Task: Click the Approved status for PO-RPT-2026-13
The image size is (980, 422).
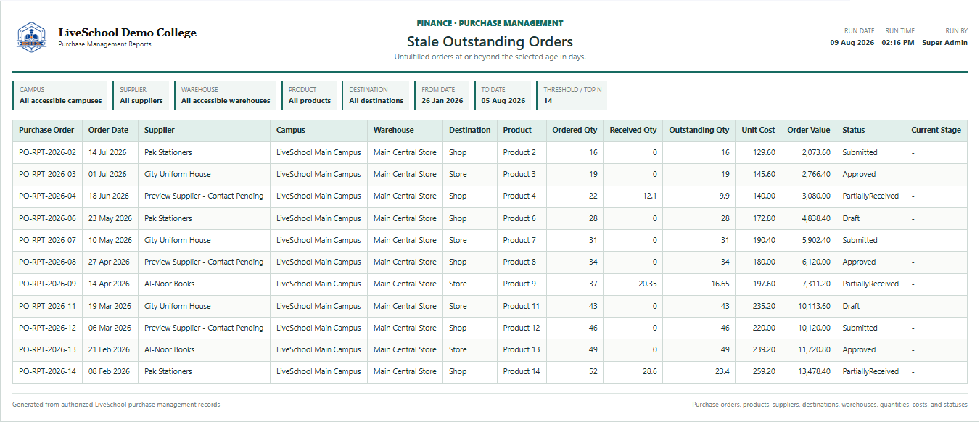Action: 859,349
